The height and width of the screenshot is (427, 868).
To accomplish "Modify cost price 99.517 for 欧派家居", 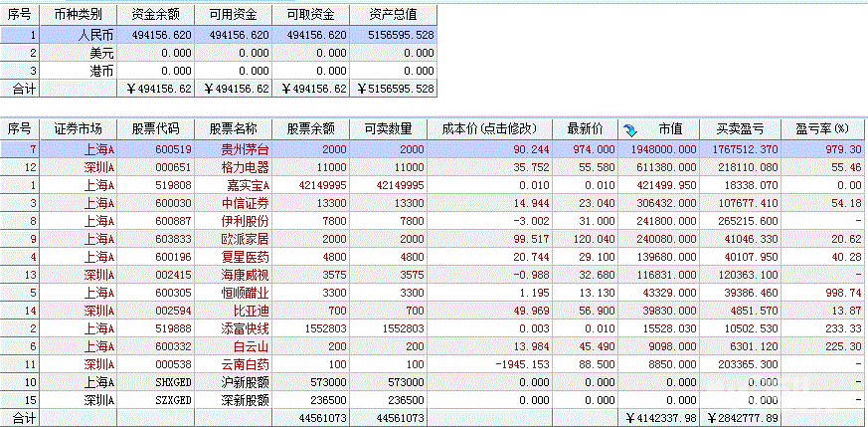I will [531, 239].
